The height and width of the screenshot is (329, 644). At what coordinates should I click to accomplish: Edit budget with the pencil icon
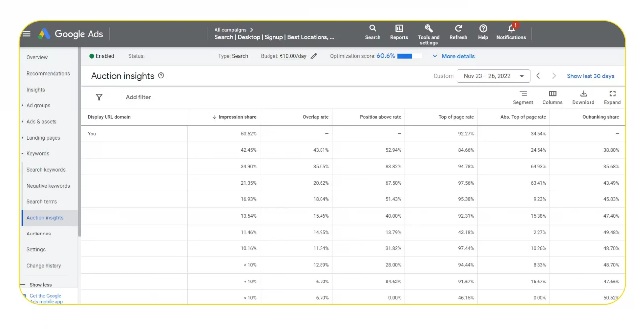coord(314,56)
